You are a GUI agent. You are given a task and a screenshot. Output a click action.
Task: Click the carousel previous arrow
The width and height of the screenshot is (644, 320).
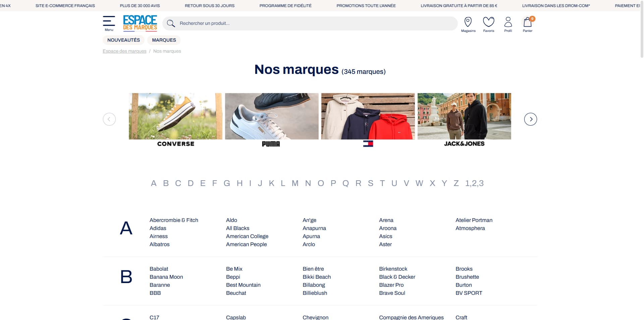[109, 119]
